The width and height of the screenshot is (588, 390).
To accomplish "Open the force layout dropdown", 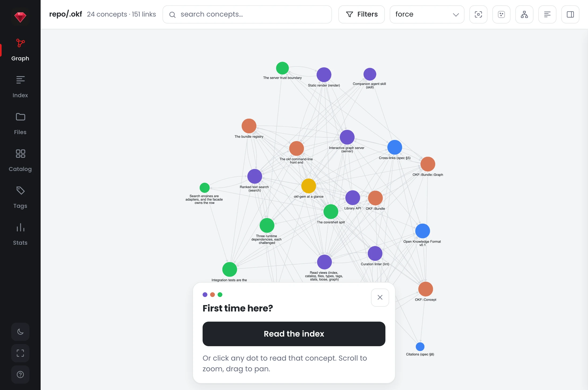I will [x=427, y=14].
